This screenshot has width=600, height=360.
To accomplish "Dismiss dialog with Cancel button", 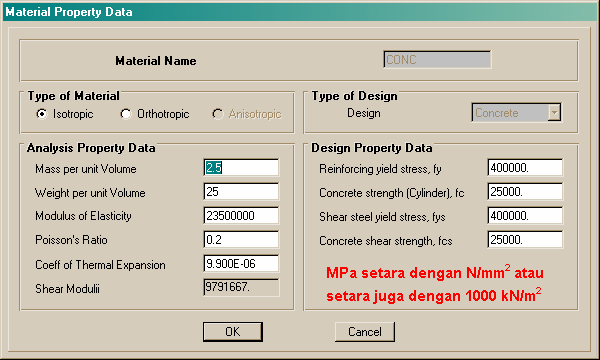I will point(365,332).
